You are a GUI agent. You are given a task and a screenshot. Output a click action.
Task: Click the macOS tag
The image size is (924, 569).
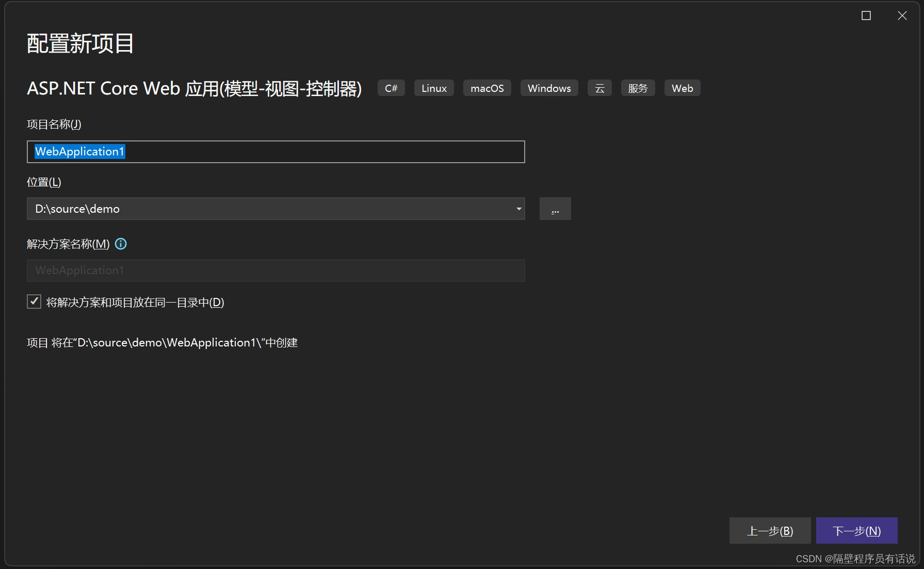point(487,88)
